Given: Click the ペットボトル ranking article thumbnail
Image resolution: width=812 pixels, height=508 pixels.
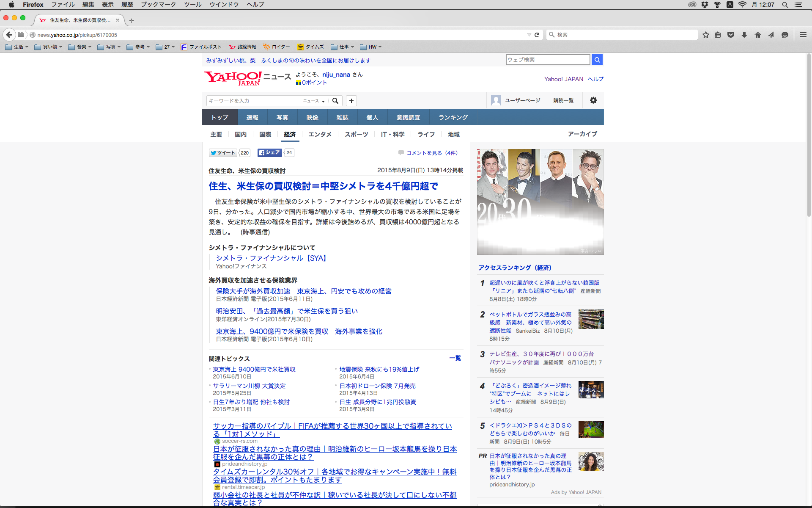Looking at the screenshot, I should [x=591, y=319].
